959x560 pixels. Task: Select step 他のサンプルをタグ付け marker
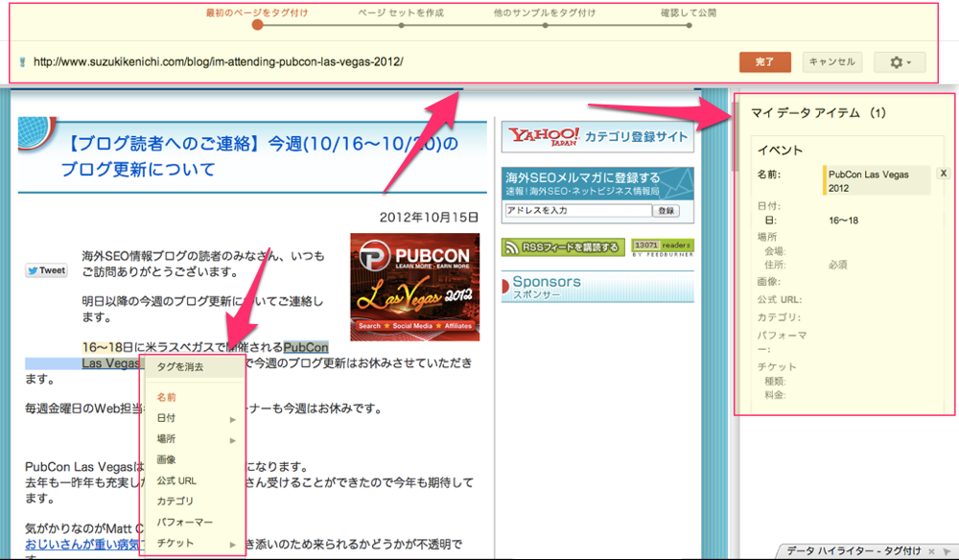[x=545, y=25]
